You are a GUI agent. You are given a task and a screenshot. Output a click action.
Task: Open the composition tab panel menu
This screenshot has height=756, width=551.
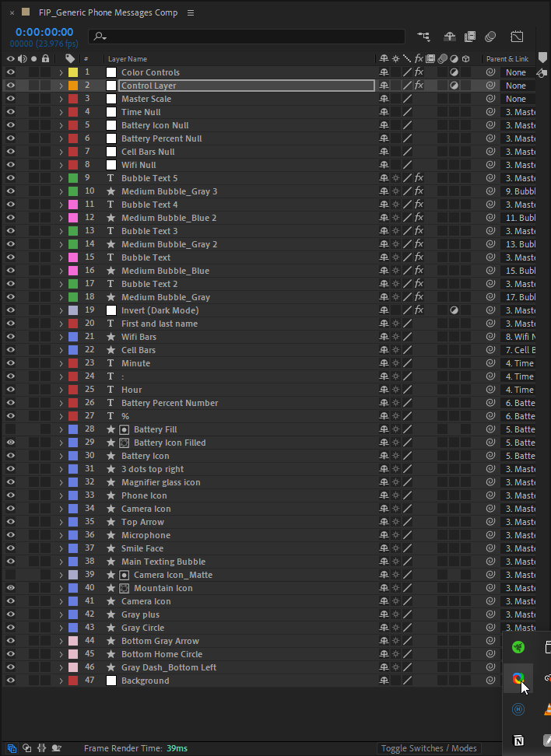coord(191,12)
